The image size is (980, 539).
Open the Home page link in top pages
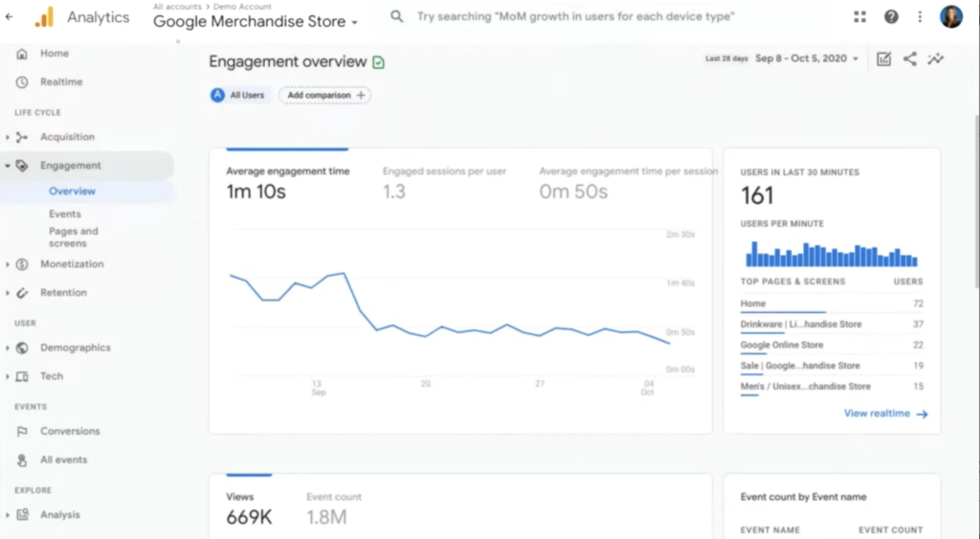click(x=753, y=303)
